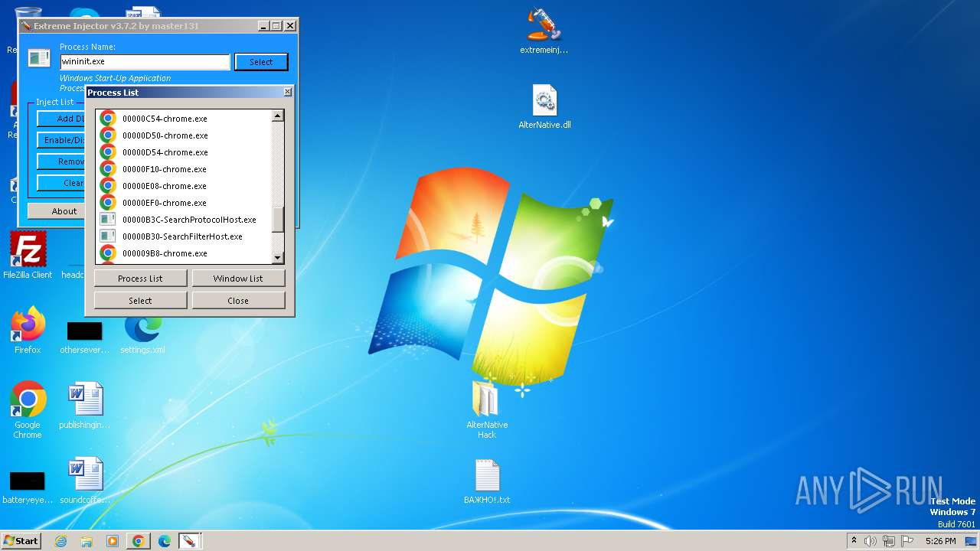Viewport: 980px width, 551px height.
Task: Click the process list scrollbar up arrow
Action: (278, 116)
